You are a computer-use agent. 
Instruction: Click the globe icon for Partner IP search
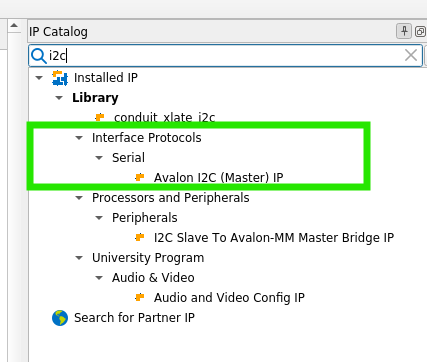(60, 318)
